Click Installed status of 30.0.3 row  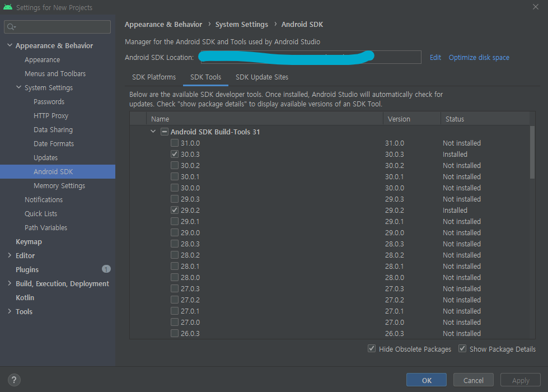(455, 154)
